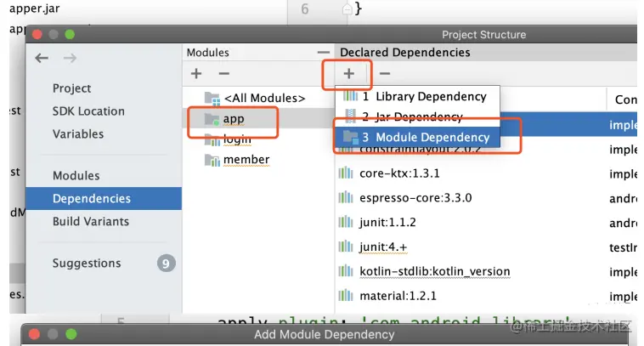Screen dimensions: 644x346
Task: Click library icon beside core-ktx
Action: 346,173
